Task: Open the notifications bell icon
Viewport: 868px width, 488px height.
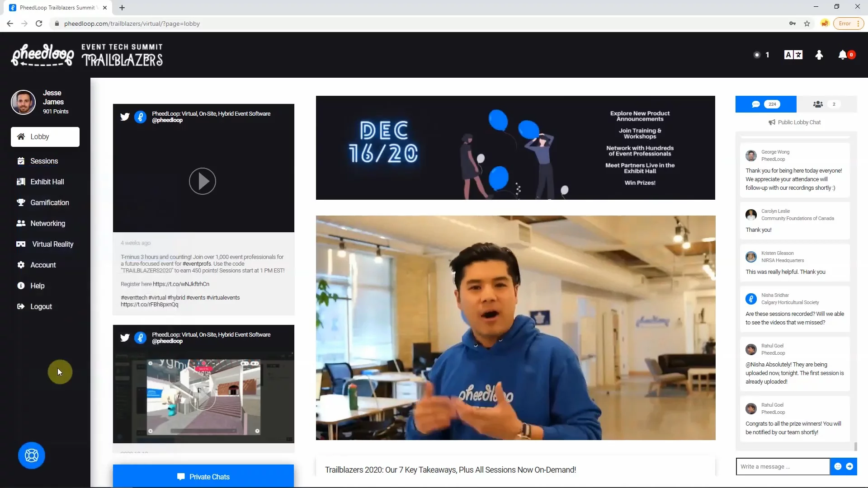Action: tap(843, 55)
